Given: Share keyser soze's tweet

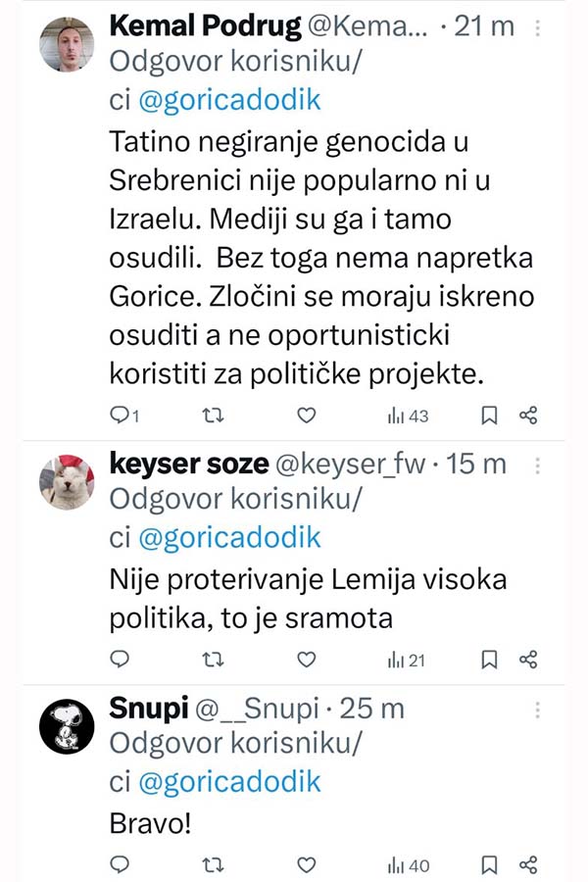Looking at the screenshot, I should (x=528, y=660).
